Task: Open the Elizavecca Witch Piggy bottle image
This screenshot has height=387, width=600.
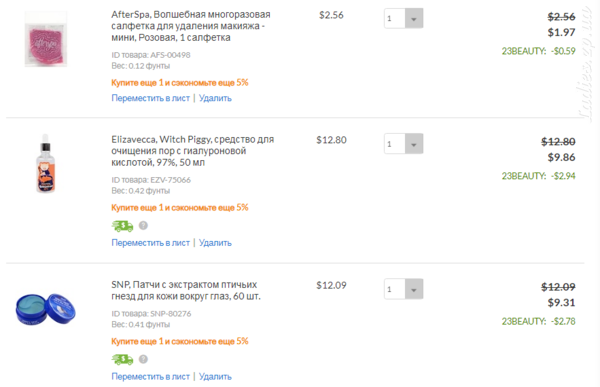Action: tap(46, 163)
